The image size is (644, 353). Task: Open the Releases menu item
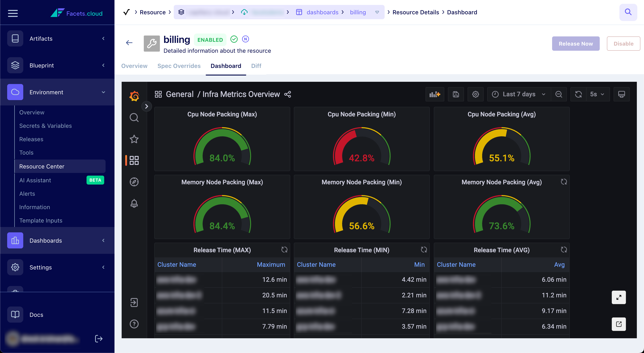tap(31, 139)
